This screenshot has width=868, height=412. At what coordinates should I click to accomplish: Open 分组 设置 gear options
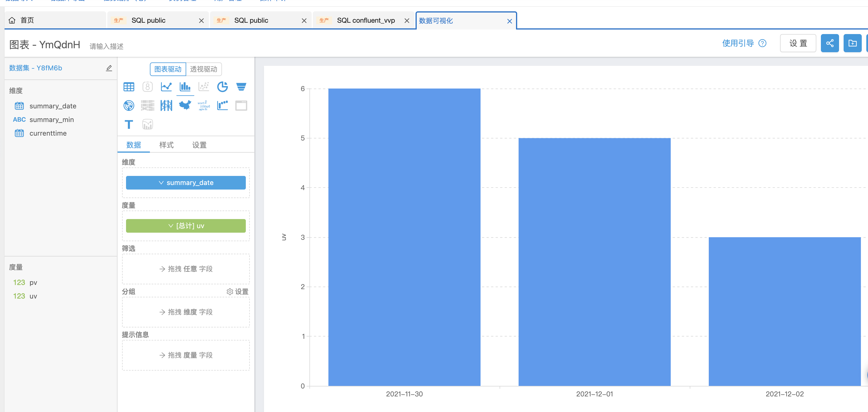pos(238,291)
